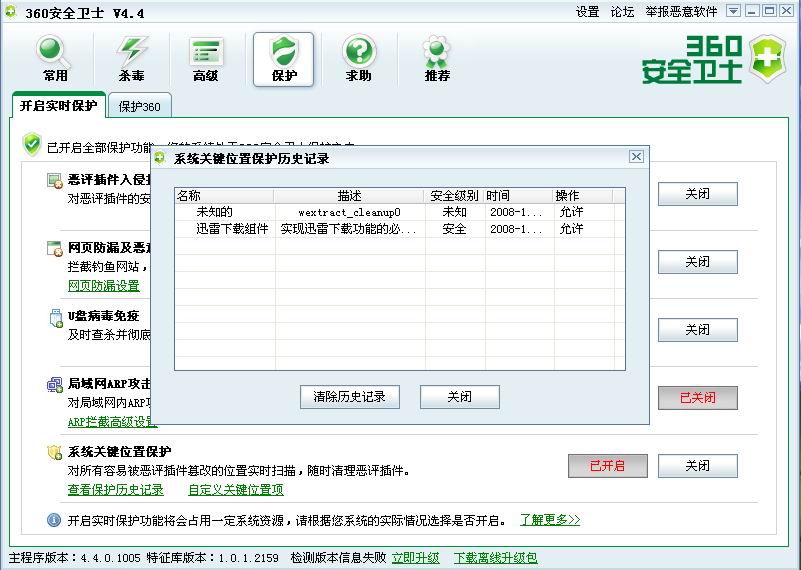The image size is (801, 570).
Task: Open the 高级 advanced section
Action: tap(206, 59)
